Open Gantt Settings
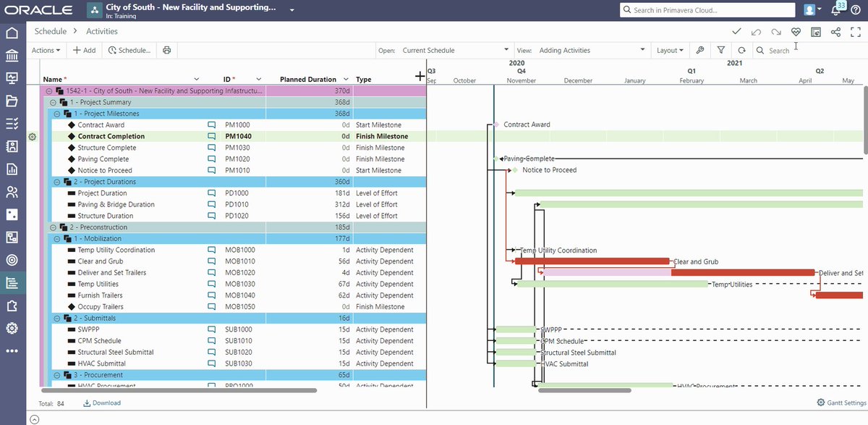 [841, 403]
